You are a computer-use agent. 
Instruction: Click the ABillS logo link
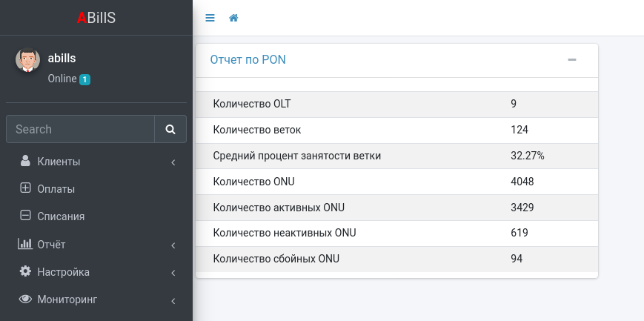coord(96,18)
